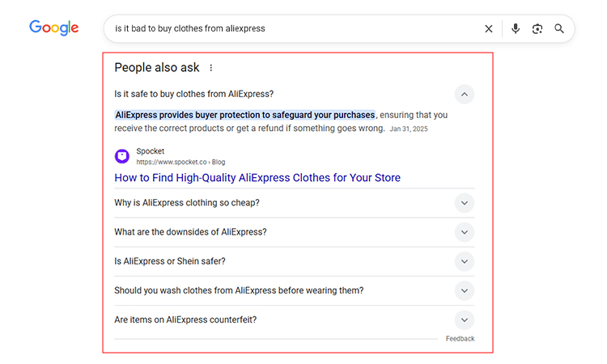Open 'How to Find High-Quality AliExpress Clothes' link

coord(257,178)
